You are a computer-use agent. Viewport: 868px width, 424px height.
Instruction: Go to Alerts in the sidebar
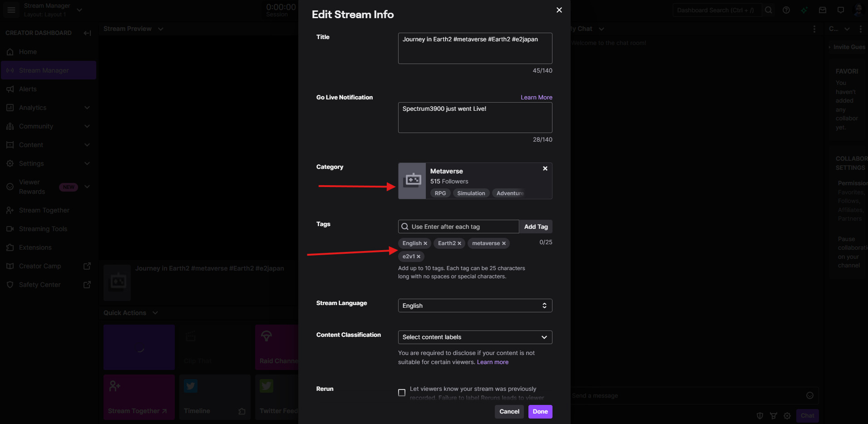pos(28,89)
